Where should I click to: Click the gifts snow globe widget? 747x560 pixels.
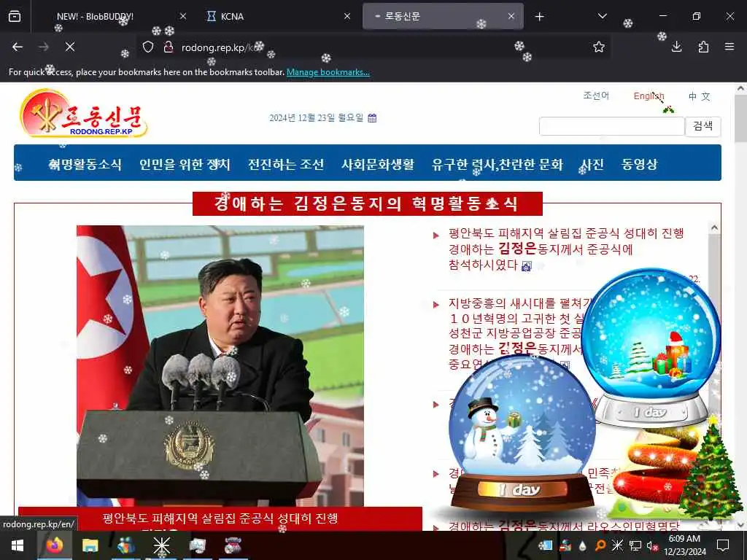tap(651, 346)
